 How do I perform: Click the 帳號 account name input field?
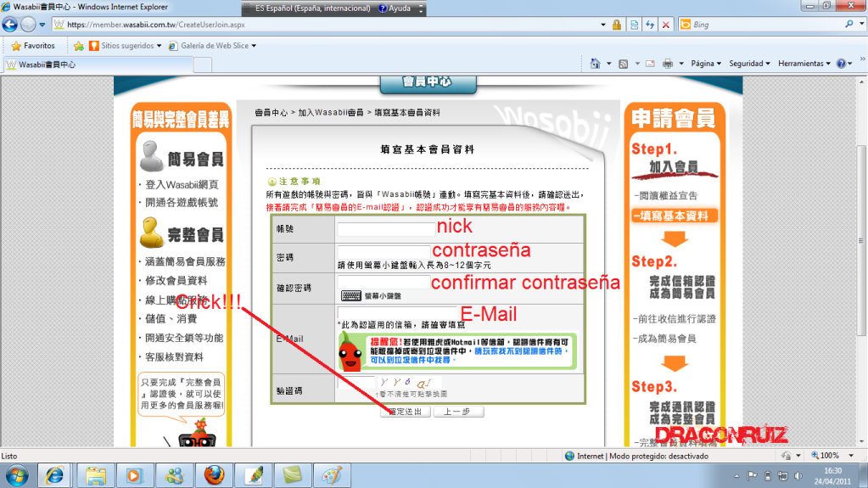(386, 229)
